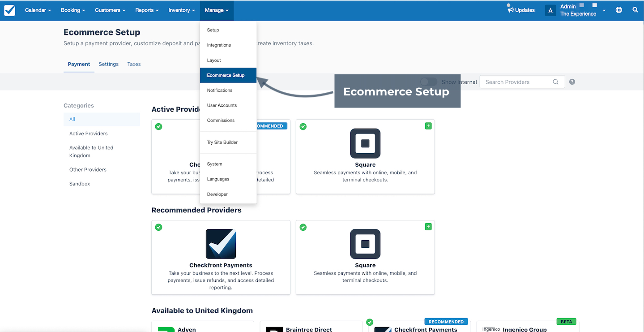Select Try Site Builder menu entry
The image size is (644, 332).
(x=228, y=142)
